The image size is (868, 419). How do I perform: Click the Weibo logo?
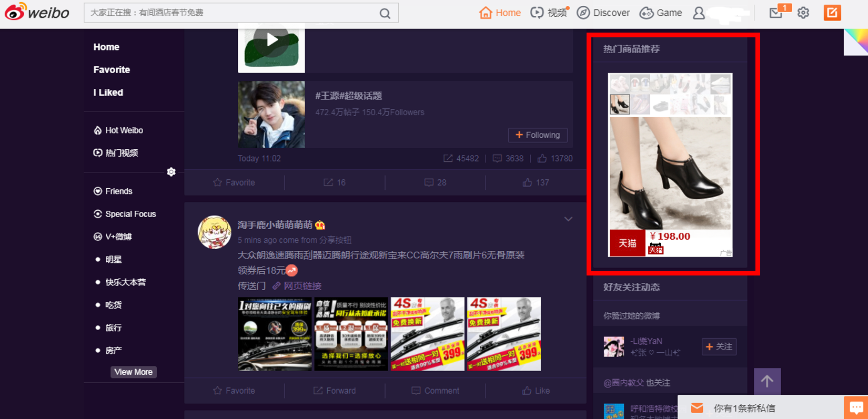(37, 12)
